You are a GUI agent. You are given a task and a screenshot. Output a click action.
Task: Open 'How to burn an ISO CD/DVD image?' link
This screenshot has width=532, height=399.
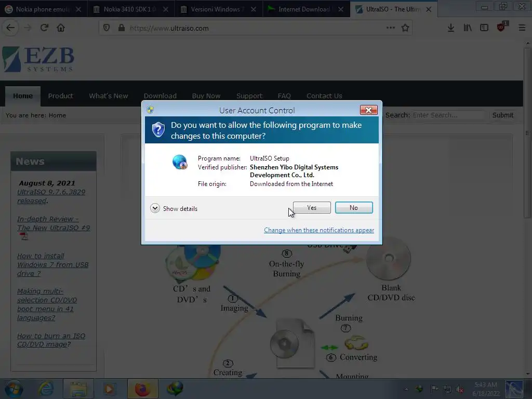(51, 340)
